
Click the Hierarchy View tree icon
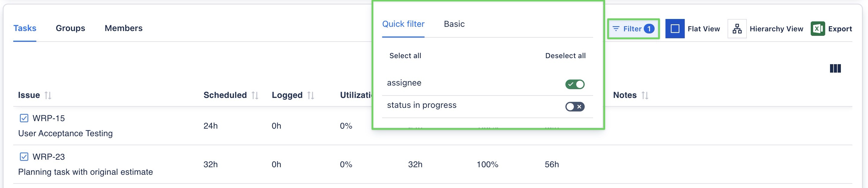pyautogui.click(x=737, y=29)
